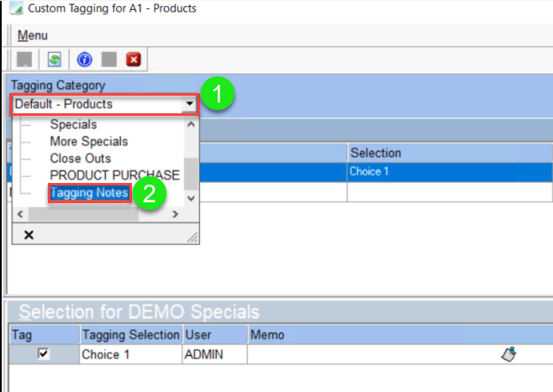Toggle the Tag checkbox for Choice 1
This screenshot has height=392, width=553.
pos(44,354)
